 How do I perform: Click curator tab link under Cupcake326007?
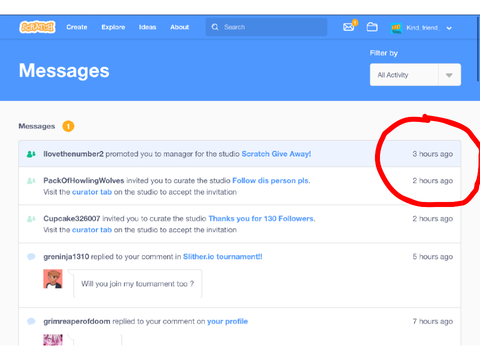[92, 230]
